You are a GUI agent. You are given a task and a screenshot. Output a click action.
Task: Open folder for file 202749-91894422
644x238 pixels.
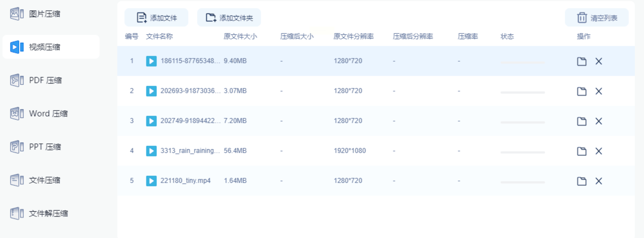click(x=582, y=121)
